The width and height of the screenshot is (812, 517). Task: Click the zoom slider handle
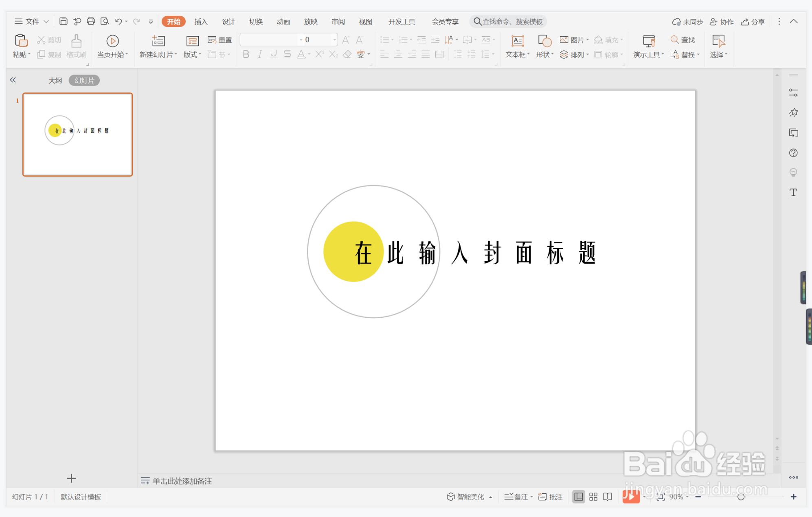click(x=741, y=497)
